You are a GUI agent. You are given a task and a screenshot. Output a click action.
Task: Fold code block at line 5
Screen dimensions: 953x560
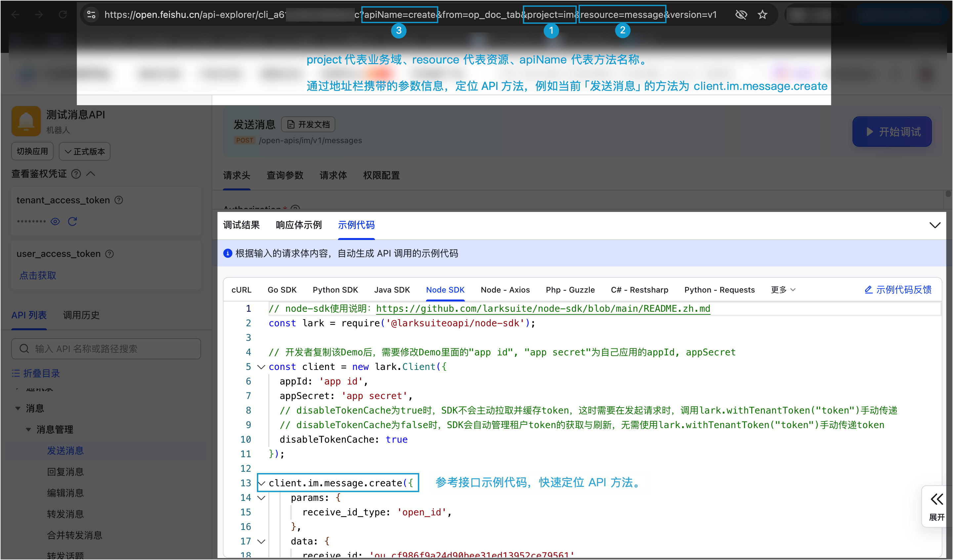261,367
